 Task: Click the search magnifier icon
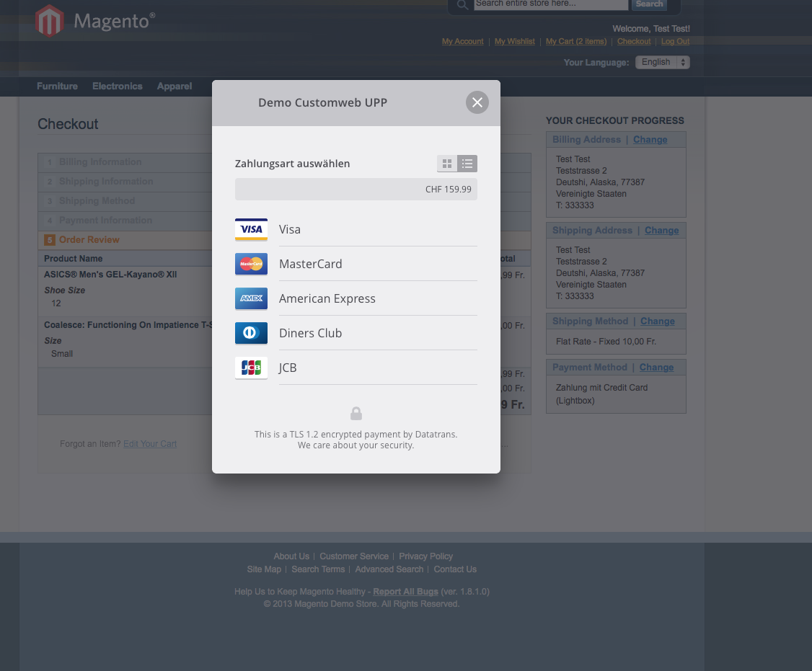462,4
